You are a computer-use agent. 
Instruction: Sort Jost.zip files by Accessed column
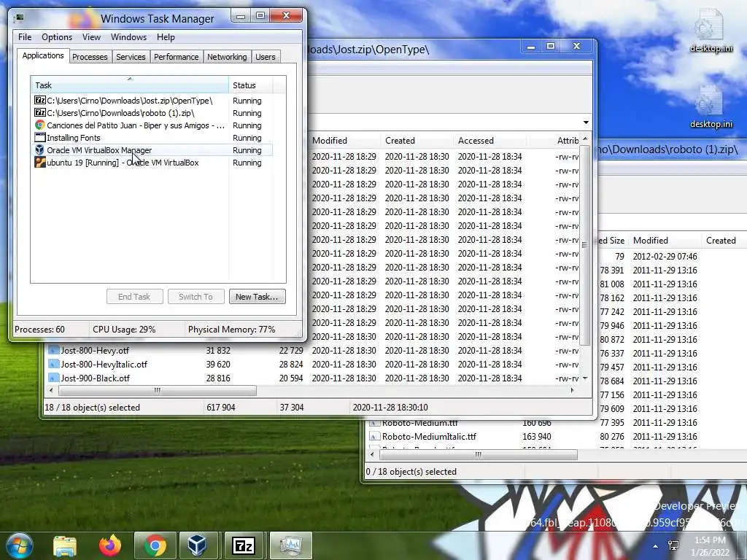(x=489, y=141)
